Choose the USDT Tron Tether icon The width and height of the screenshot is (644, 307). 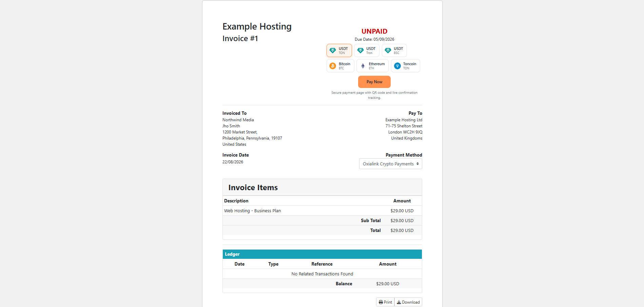pos(360,51)
